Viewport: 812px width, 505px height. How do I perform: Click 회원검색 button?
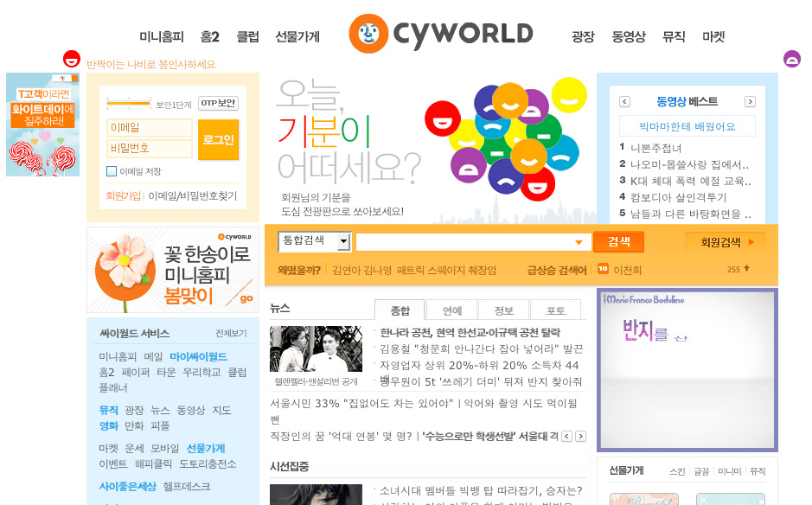725,242
